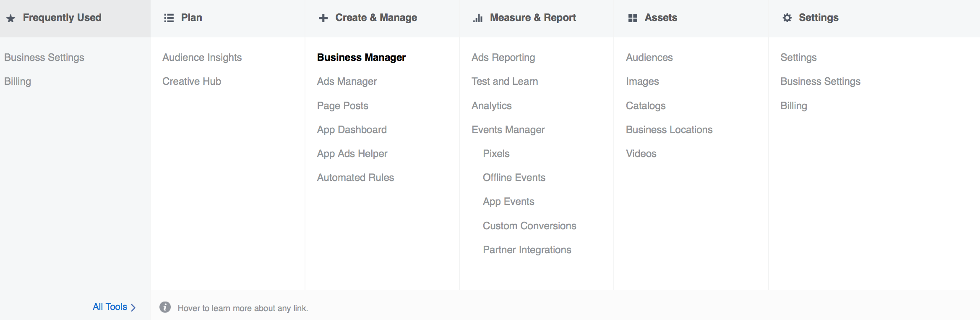
Task: Select the Assets column heading
Action: (661, 18)
